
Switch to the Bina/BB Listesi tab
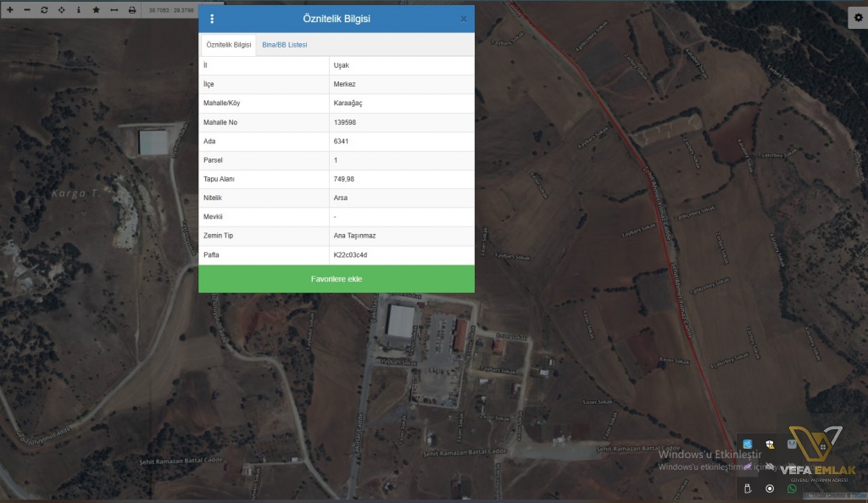tap(285, 44)
